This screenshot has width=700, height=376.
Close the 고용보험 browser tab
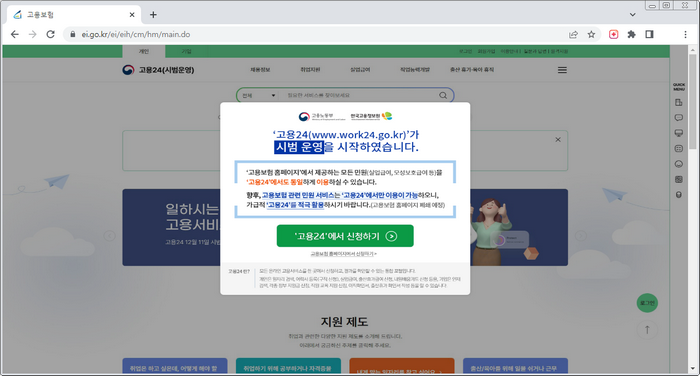[x=132, y=15]
